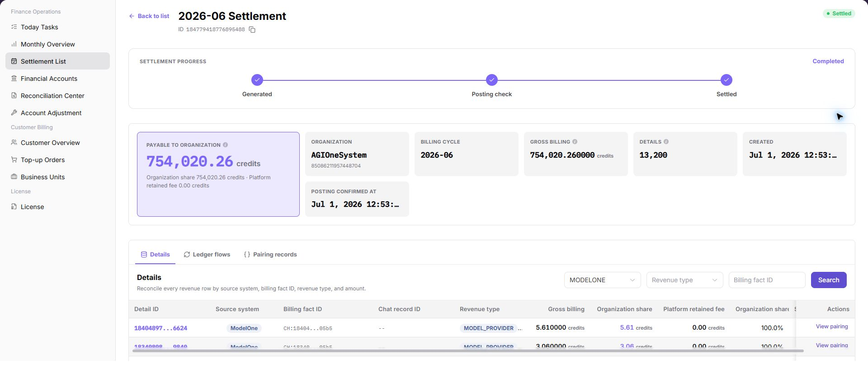Select Settlement List menu item

click(57, 61)
